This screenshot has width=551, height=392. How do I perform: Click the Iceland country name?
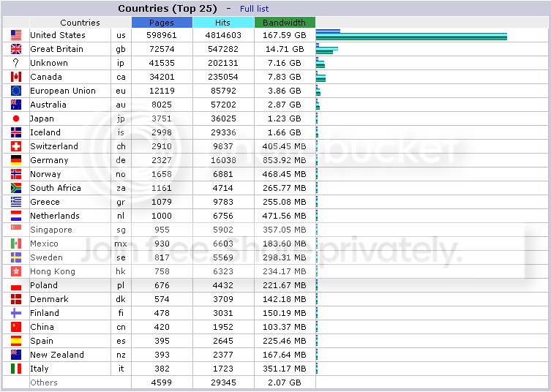point(45,132)
